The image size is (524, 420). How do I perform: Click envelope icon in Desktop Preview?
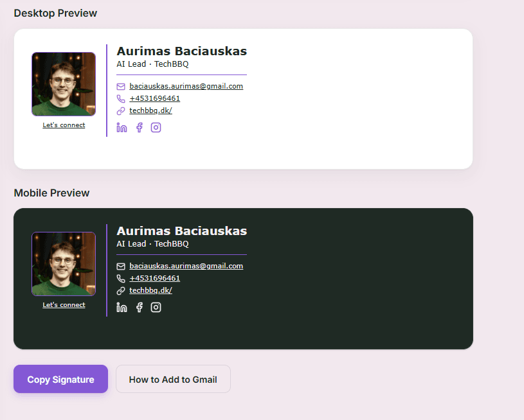point(121,87)
